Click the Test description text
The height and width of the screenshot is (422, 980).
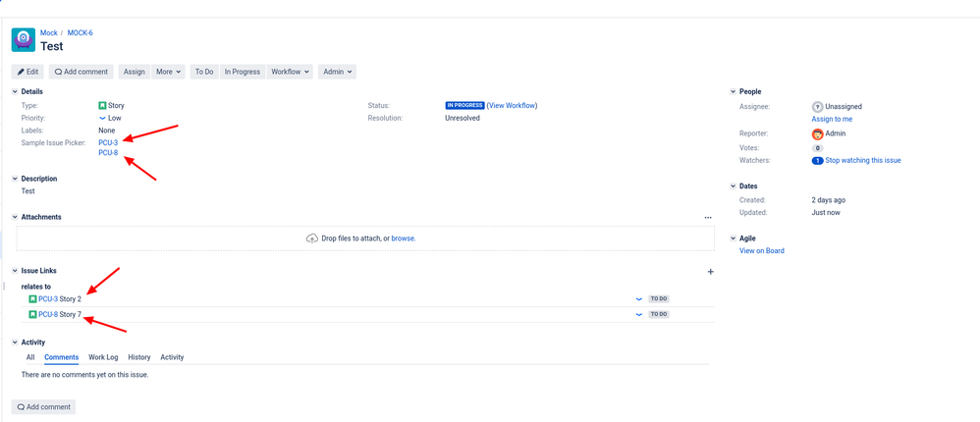point(28,191)
